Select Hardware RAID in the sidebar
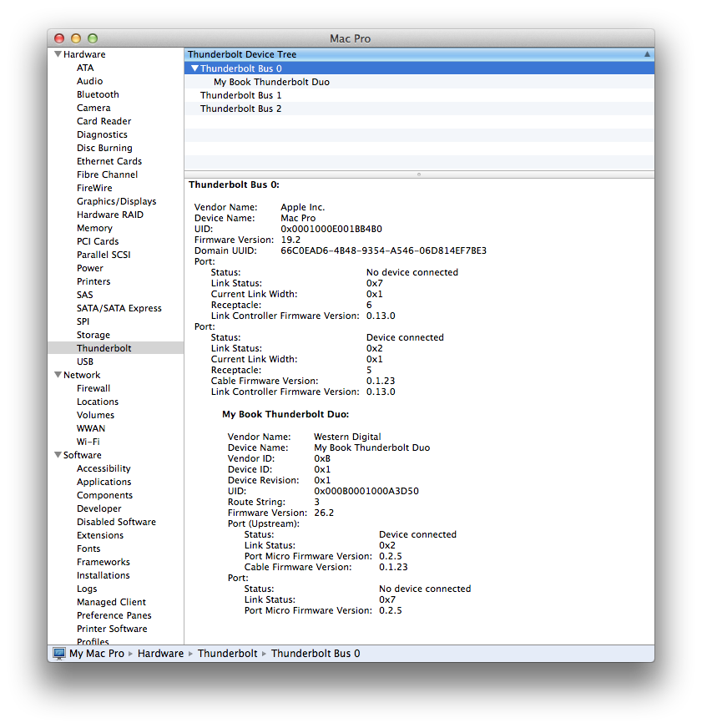 (110, 215)
